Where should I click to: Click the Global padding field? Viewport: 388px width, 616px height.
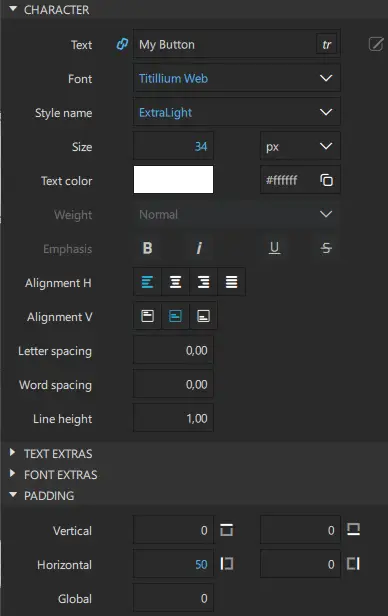click(173, 598)
